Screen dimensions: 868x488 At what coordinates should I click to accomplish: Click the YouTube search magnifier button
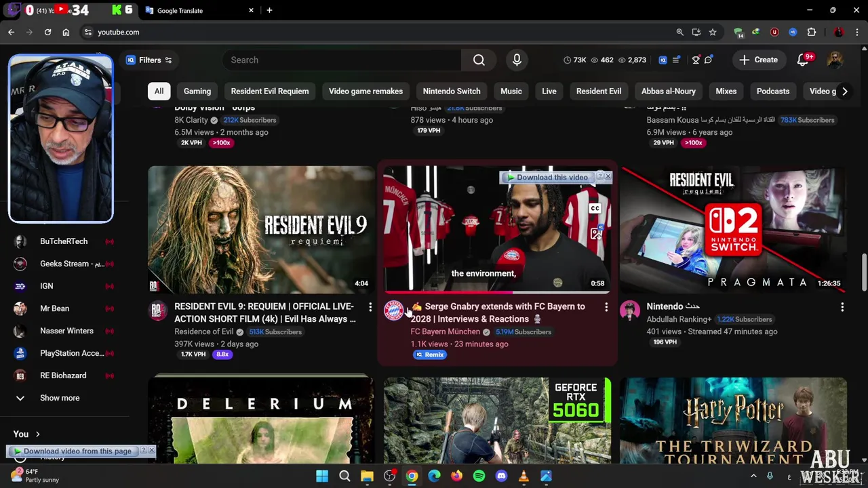pos(479,60)
